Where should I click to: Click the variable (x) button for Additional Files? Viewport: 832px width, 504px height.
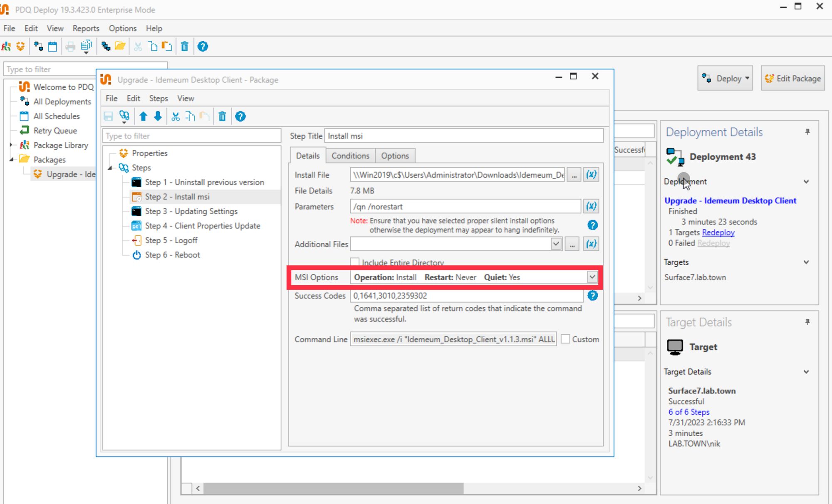pyautogui.click(x=591, y=244)
